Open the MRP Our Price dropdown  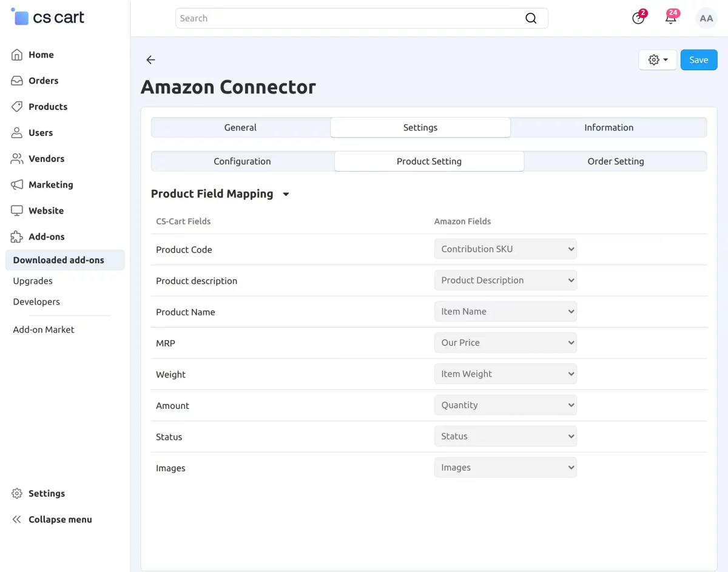click(x=505, y=343)
